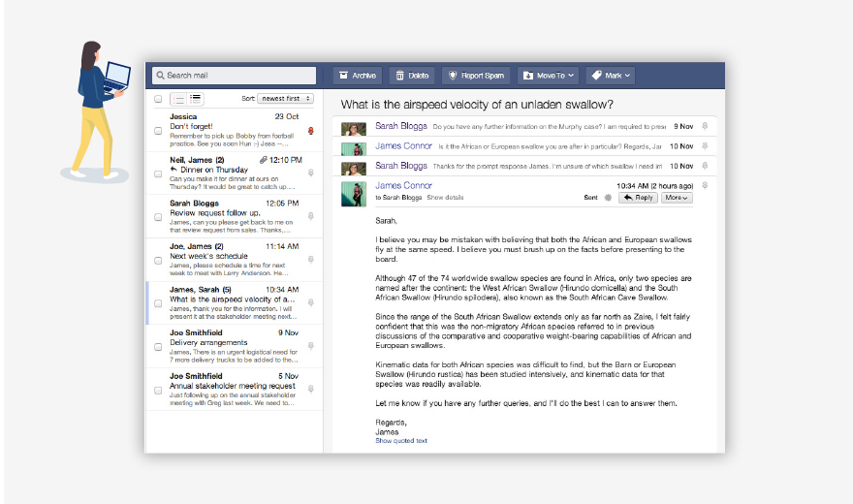Check the box for Jessica's Don't forget email
Image resolution: width=853 pixels, height=504 pixels.
[158, 131]
